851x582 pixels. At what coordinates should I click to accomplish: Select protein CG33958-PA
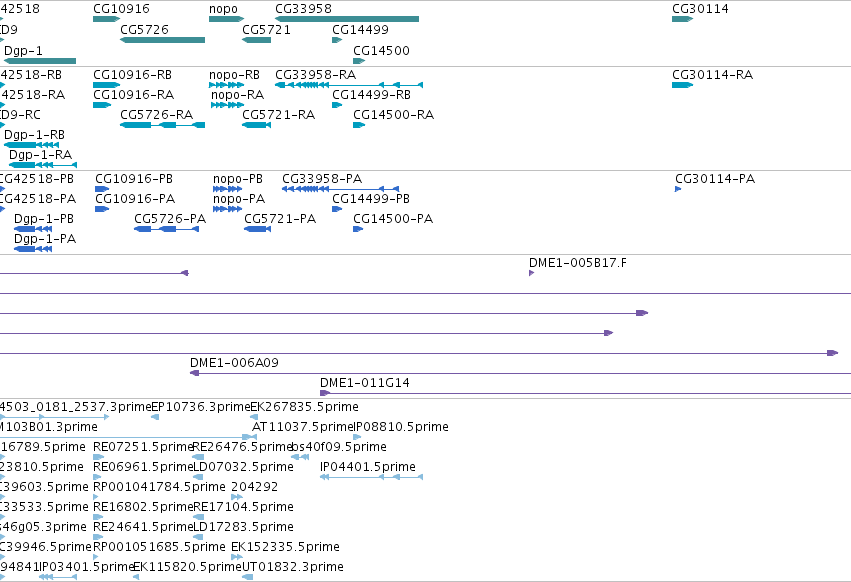340,189
